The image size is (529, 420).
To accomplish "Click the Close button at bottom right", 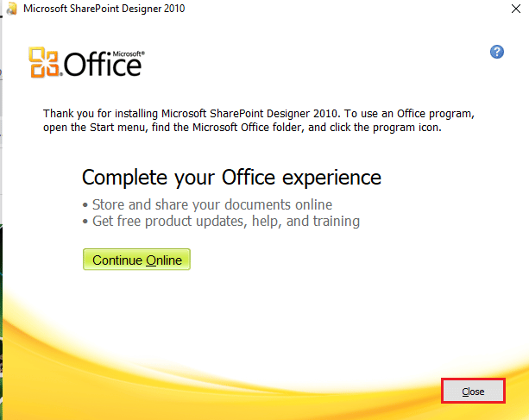I will [473, 392].
